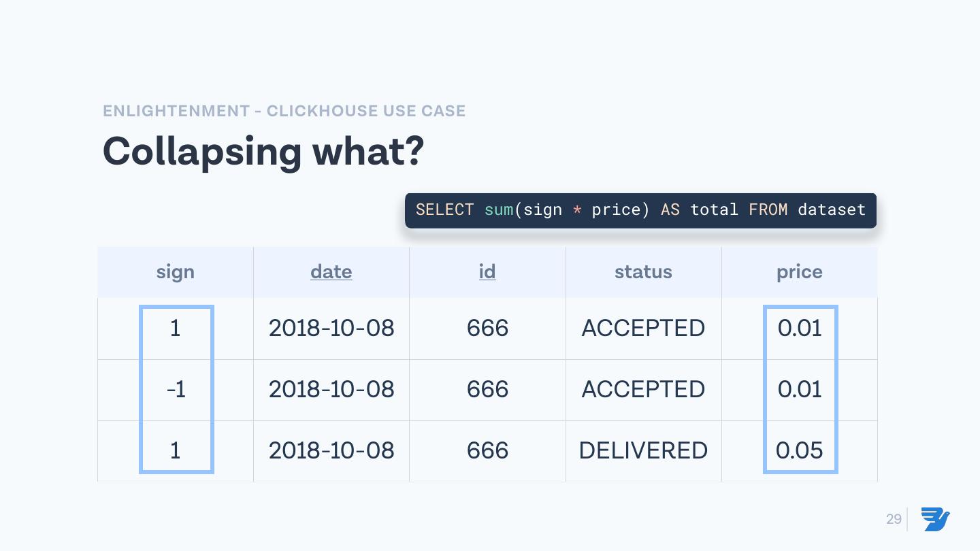Screen dimensions: 980x551
Task: Select the price column header
Action: [x=800, y=272]
